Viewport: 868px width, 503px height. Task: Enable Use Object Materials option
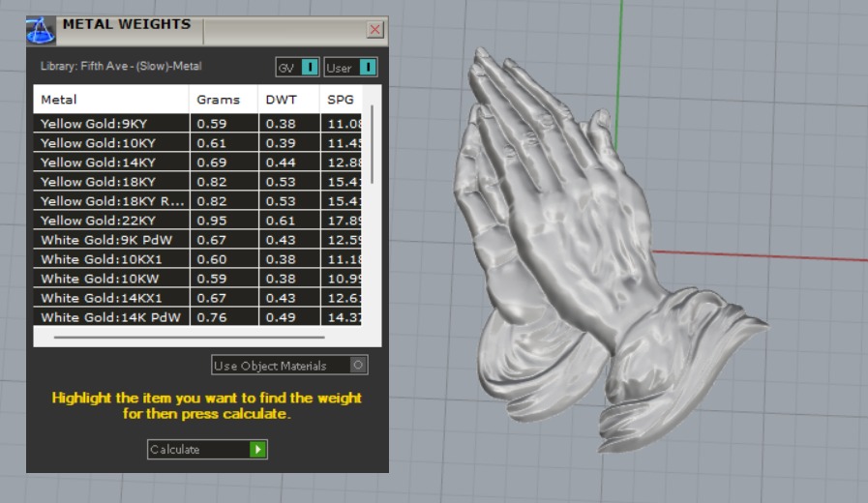[289, 366]
